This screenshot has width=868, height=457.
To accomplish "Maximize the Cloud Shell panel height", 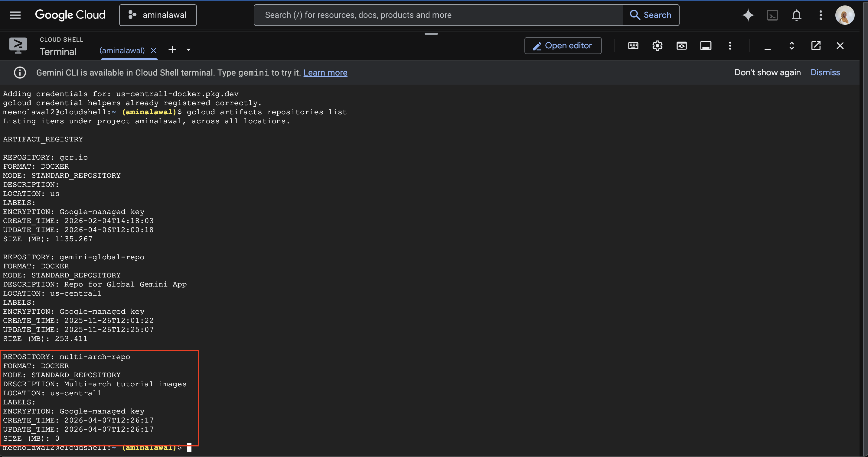I will click(x=791, y=45).
